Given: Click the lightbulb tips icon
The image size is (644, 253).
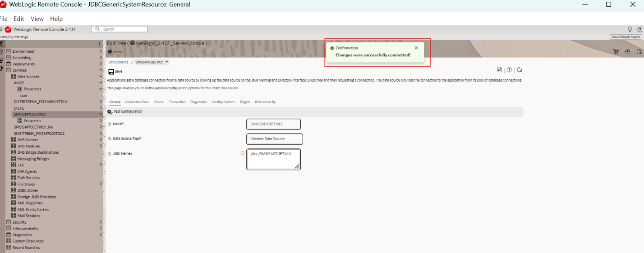Looking at the screenshot, I should [630, 29].
